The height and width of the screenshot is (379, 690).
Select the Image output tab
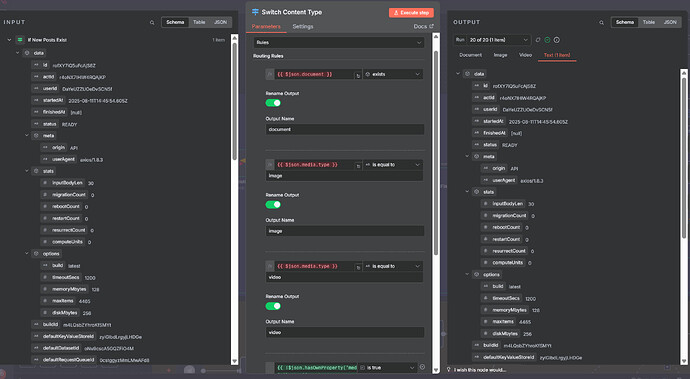pos(500,55)
